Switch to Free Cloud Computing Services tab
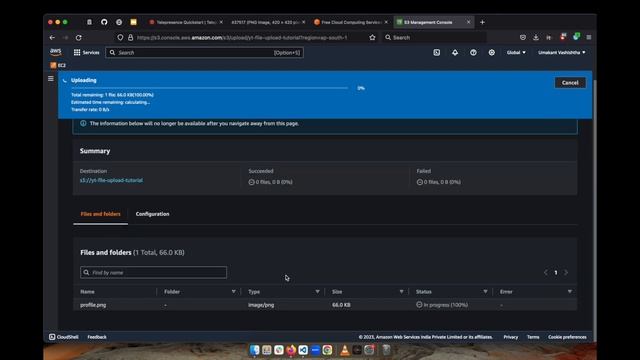The width and height of the screenshot is (640, 360). point(350,22)
